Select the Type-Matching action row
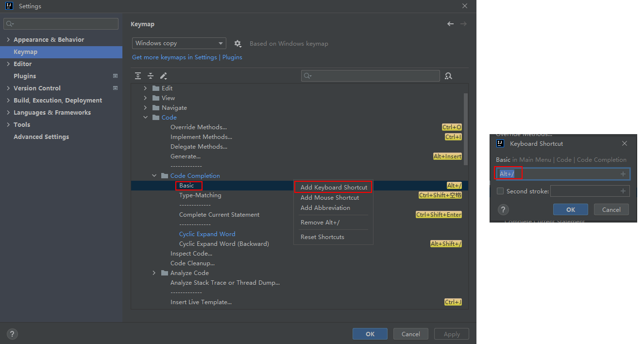Viewport: 644px width, 344px height. (200, 195)
